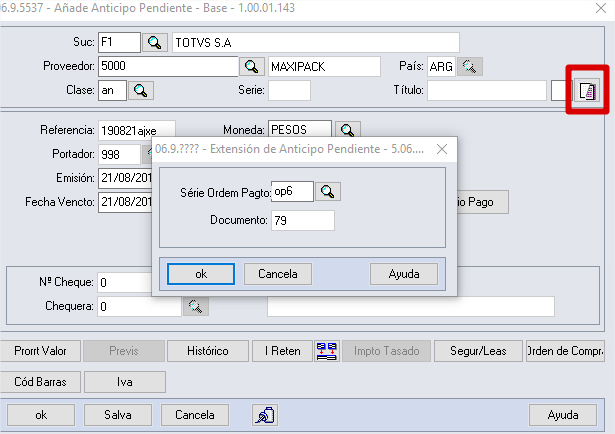Close the Añade Anticipo Pendiente window
This screenshot has height=434, width=615.
(x=601, y=8)
